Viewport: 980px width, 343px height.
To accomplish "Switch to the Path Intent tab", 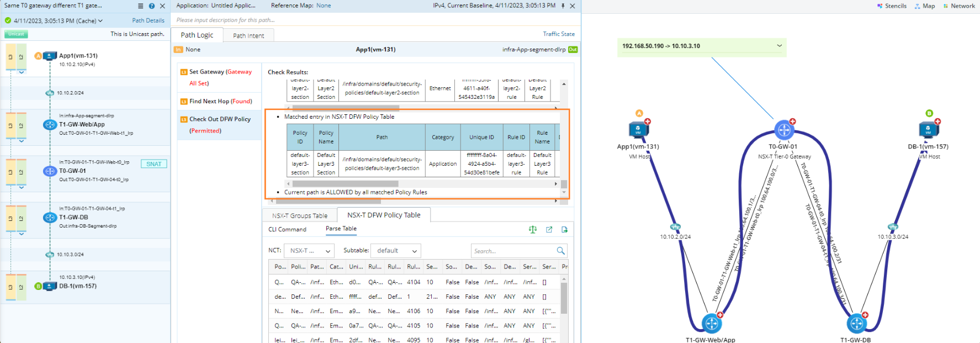I will click(248, 35).
